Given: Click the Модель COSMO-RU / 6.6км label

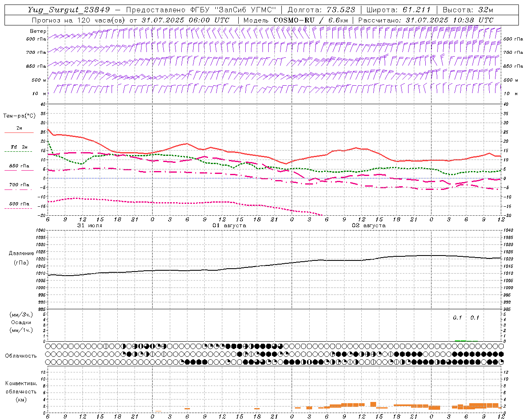Looking at the screenshot, I should [296, 20].
